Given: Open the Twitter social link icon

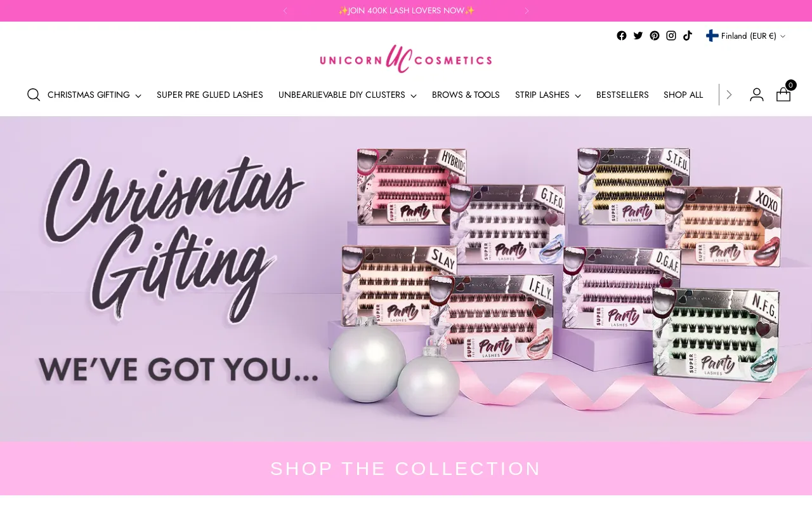Looking at the screenshot, I should (638, 36).
